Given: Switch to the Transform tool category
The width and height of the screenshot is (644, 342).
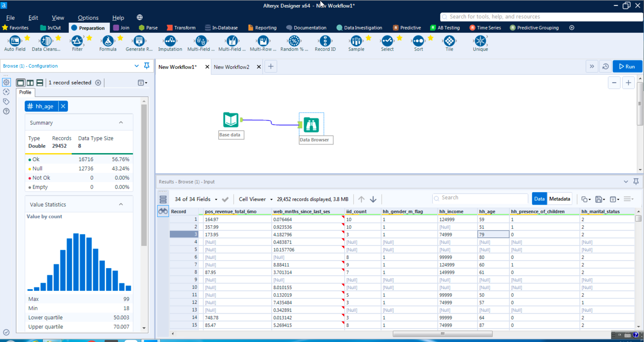Looking at the screenshot, I should [181, 28].
